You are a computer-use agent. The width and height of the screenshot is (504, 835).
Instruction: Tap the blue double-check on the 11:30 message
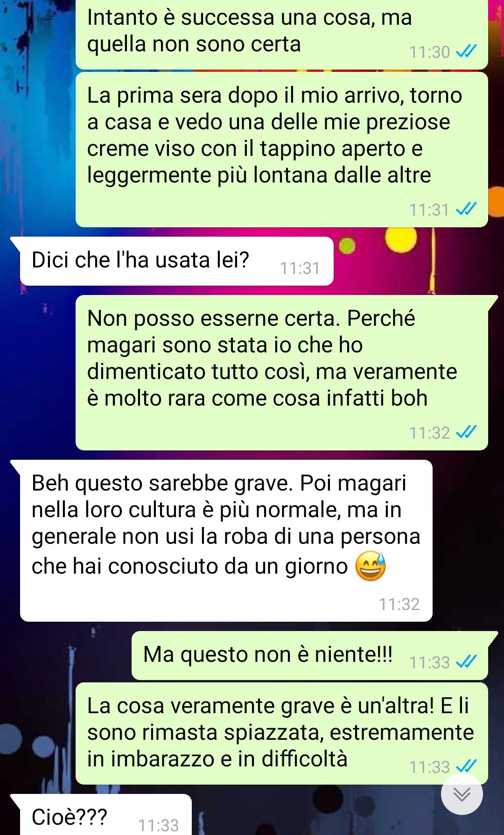click(466, 51)
